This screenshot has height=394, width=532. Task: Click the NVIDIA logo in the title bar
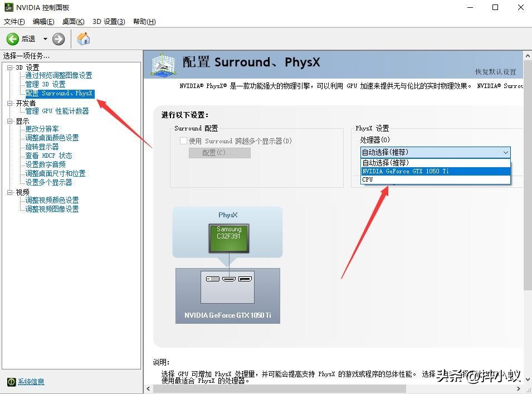(x=8, y=7)
